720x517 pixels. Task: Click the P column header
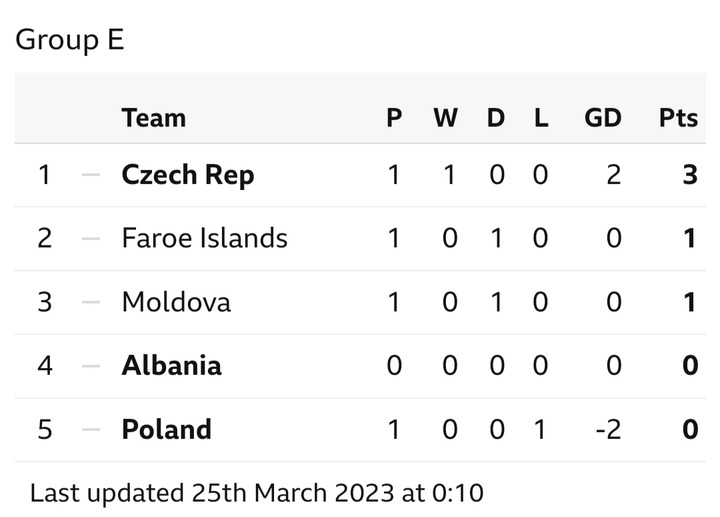[394, 118]
